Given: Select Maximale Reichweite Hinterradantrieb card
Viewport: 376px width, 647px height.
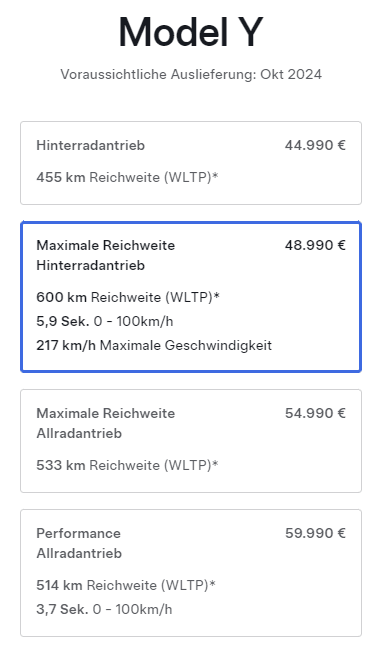Looking at the screenshot, I should pos(191,296).
